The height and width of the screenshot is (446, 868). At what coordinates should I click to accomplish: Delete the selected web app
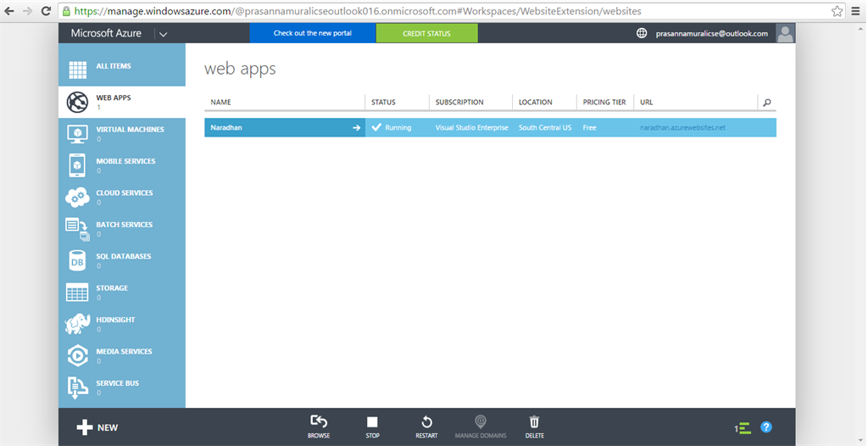pyautogui.click(x=534, y=422)
